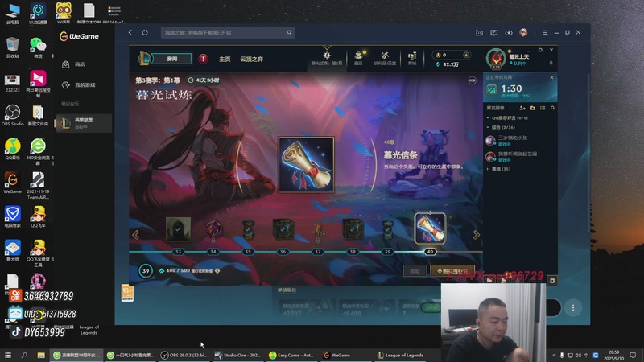Click the add friend icon

coord(522,108)
